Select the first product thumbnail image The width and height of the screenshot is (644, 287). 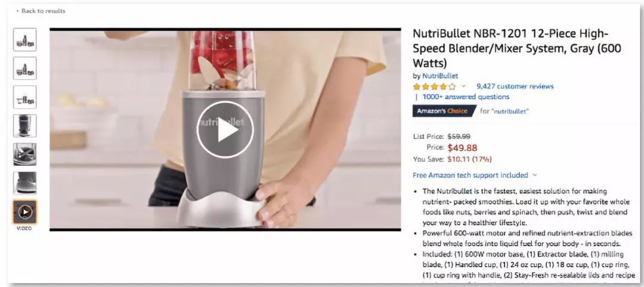(24, 40)
